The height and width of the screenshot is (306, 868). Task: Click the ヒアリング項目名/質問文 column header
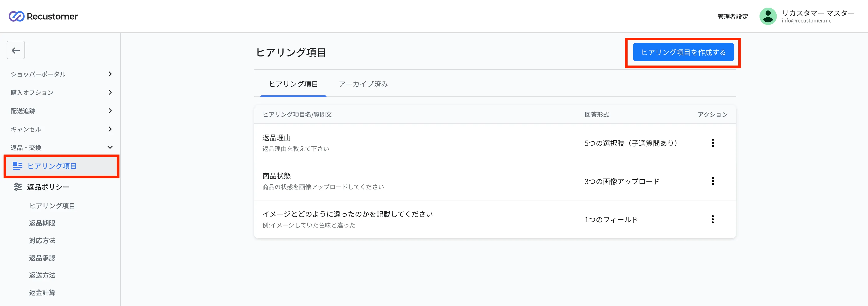[x=297, y=114]
